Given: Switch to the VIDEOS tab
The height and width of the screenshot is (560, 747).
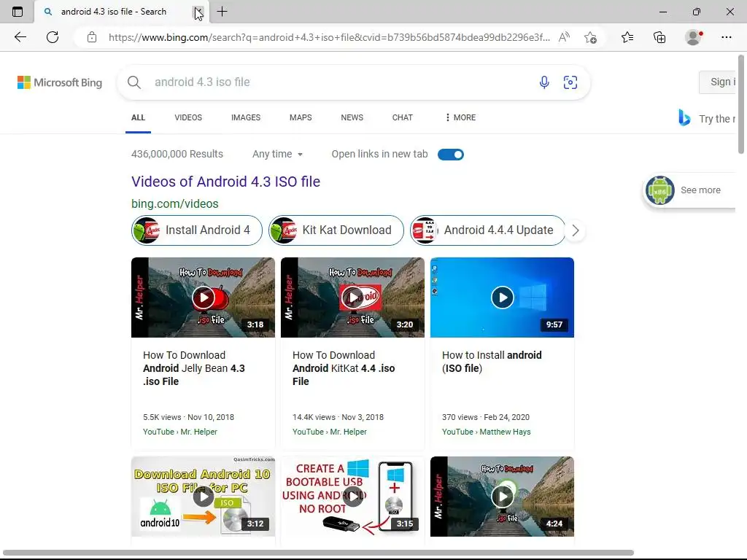Looking at the screenshot, I should point(188,117).
